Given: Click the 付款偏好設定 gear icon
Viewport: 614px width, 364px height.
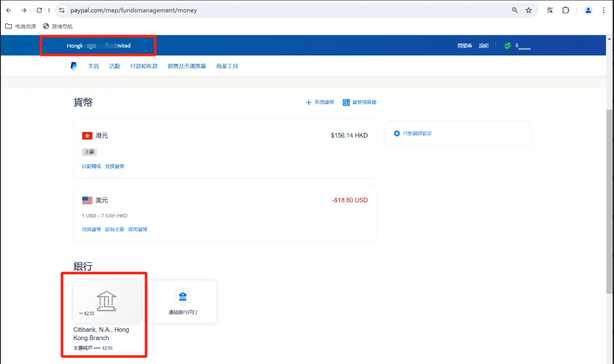Looking at the screenshot, I should 397,134.
